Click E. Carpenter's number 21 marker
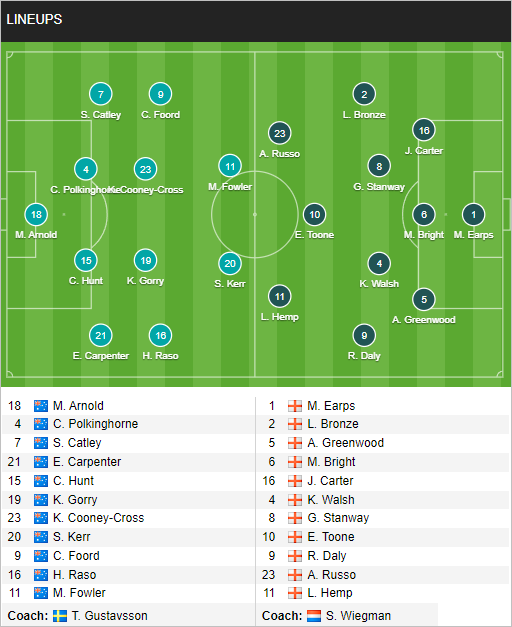Screen dimensions: 512x627 [101, 335]
